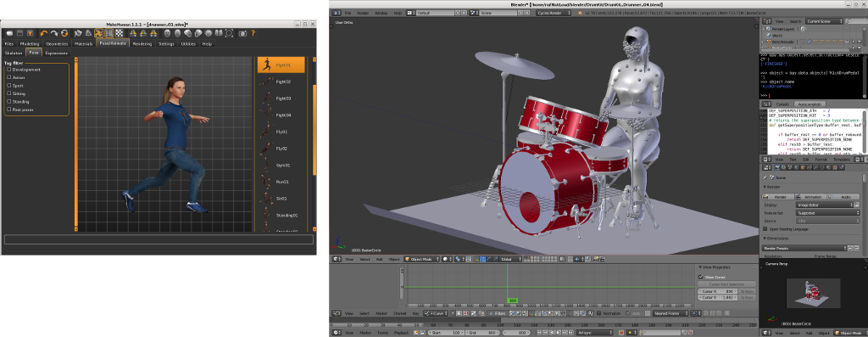Click the orange scrollbar of the pose list

(315, 130)
